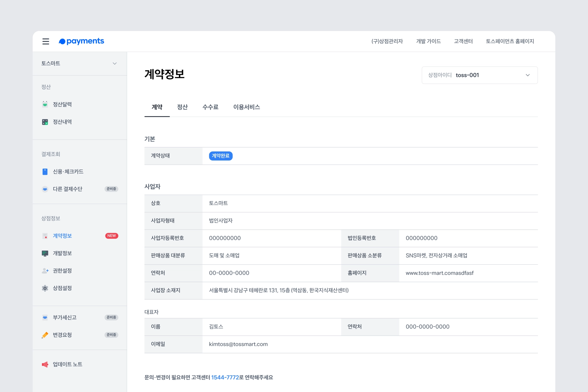This screenshot has height=392, width=588.
Task: Open the 상점아이디 toss-001 dropdown
Action: coord(479,75)
